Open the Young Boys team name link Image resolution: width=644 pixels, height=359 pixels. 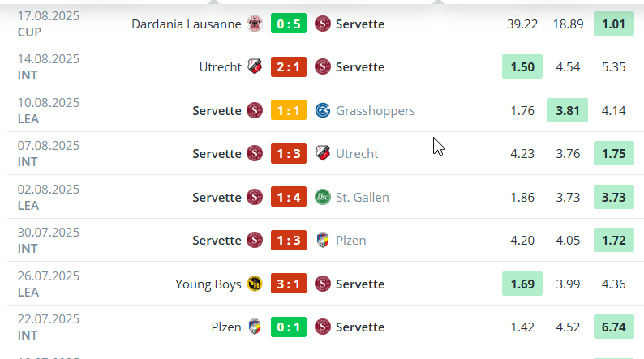(208, 284)
